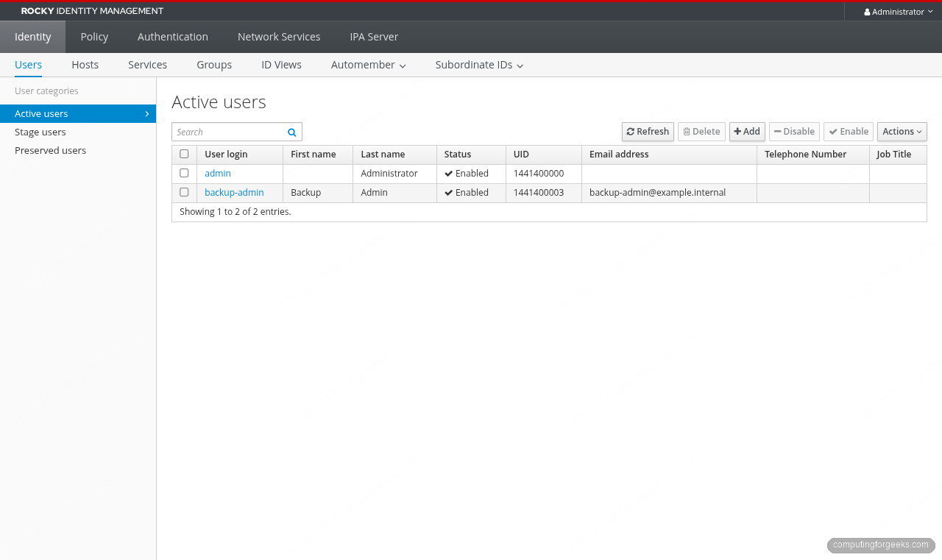Check the checkbox for backup-admin row
The width and height of the screenshot is (942, 560).
[x=184, y=192]
